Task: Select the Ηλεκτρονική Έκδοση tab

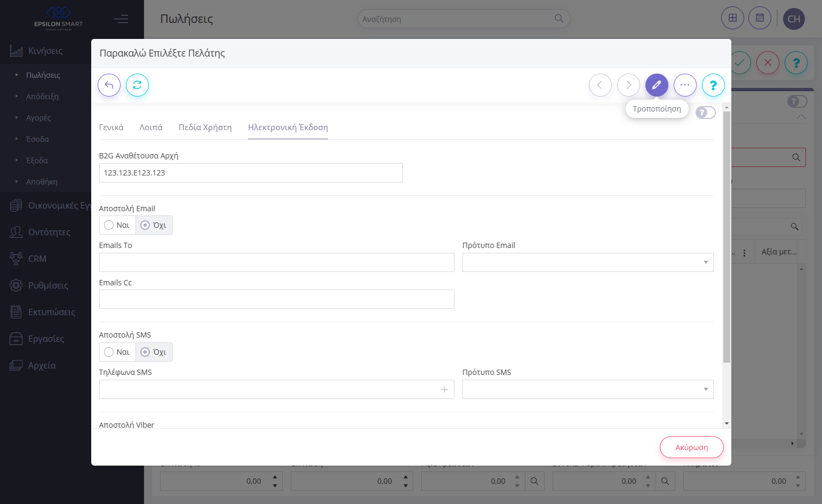Action: pyautogui.click(x=288, y=127)
